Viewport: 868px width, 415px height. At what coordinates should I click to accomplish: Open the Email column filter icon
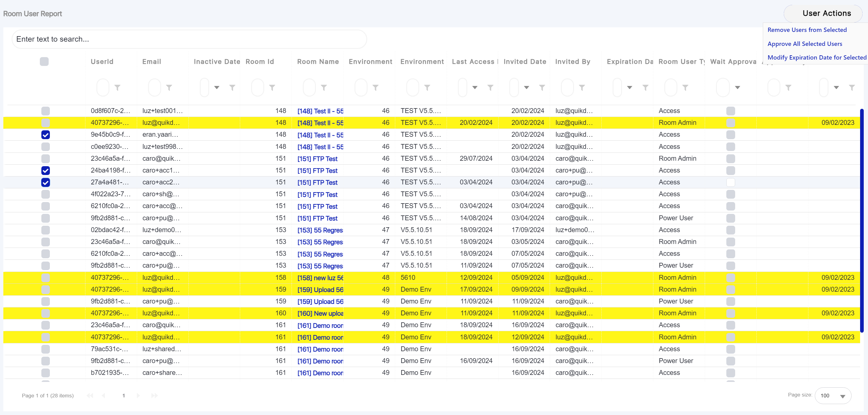tap(169, 87)
